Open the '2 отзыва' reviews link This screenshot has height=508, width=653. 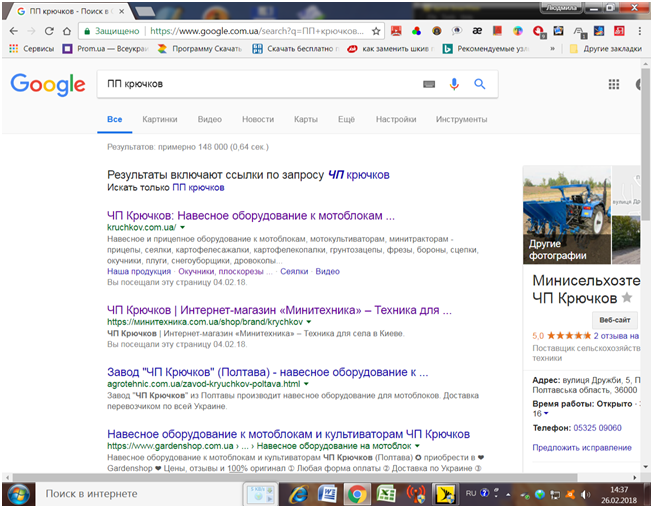click(616, 336)
